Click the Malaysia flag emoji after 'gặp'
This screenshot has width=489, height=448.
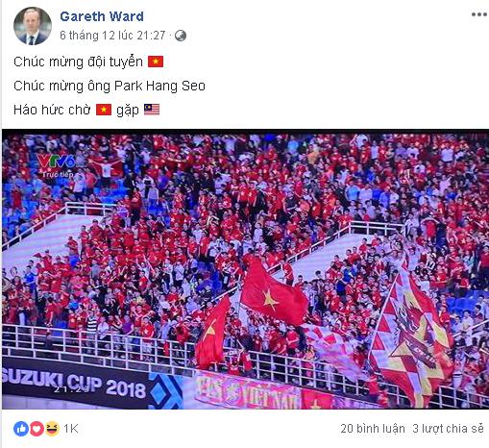(x=152, y=110)
